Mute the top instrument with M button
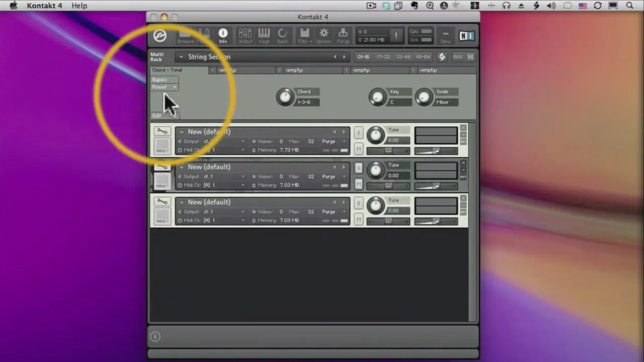Viewport: 644px width, 362px height. click(x=358, y=149)
